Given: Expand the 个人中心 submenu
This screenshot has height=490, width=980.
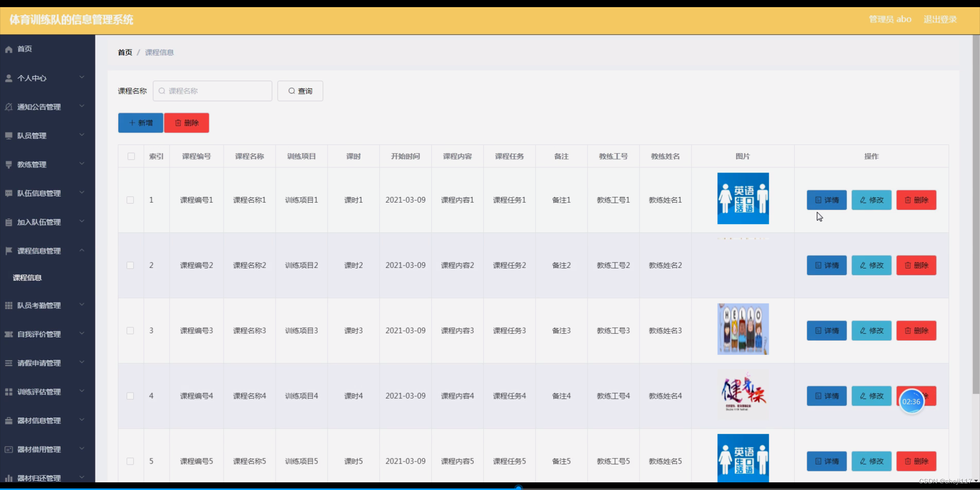Looking at the screenshot, I should (x=82, y=78).
